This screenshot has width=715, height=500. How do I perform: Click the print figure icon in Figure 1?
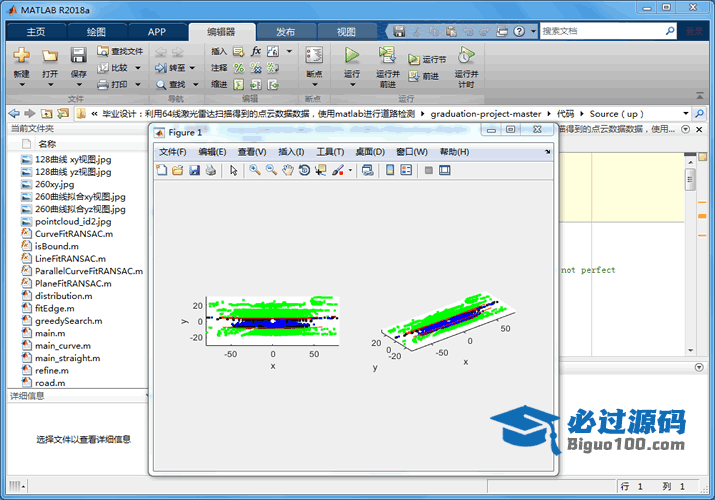[211, 170]
